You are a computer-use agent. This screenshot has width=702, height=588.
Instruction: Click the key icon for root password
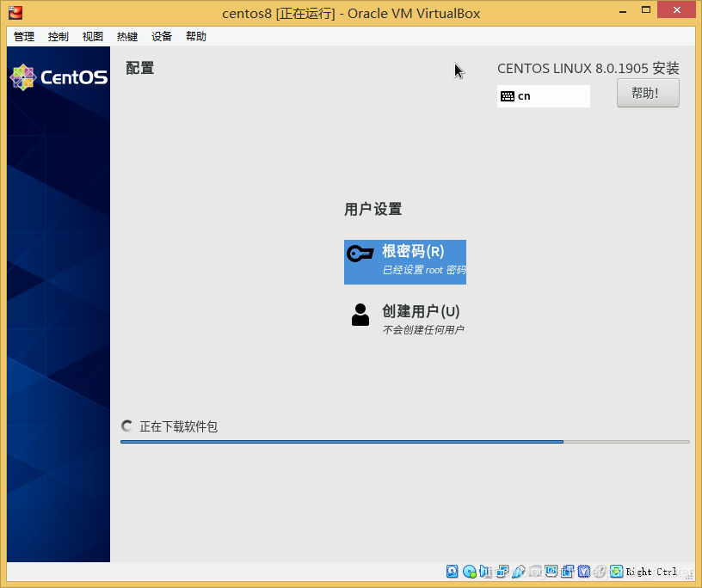[360, 254]
